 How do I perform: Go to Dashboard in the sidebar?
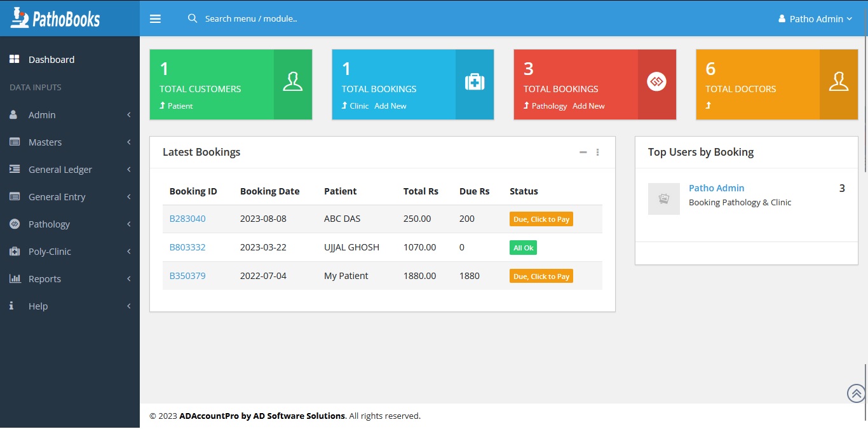[51, 60]
